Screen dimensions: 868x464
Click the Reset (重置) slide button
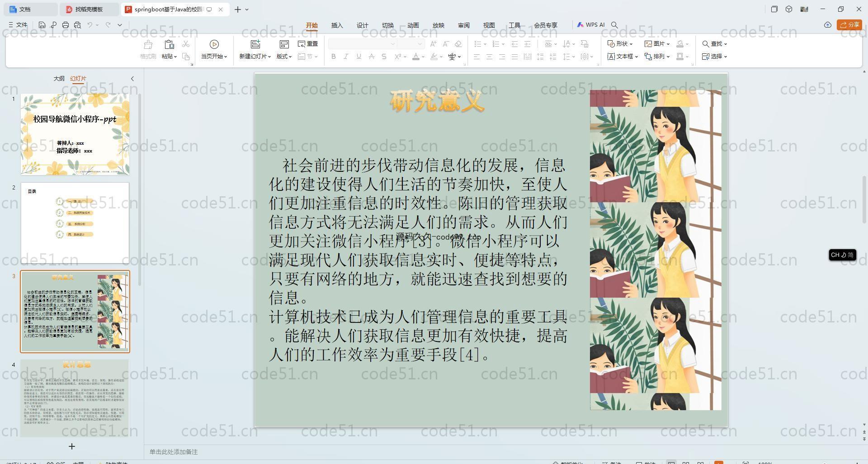coord(308,44)
